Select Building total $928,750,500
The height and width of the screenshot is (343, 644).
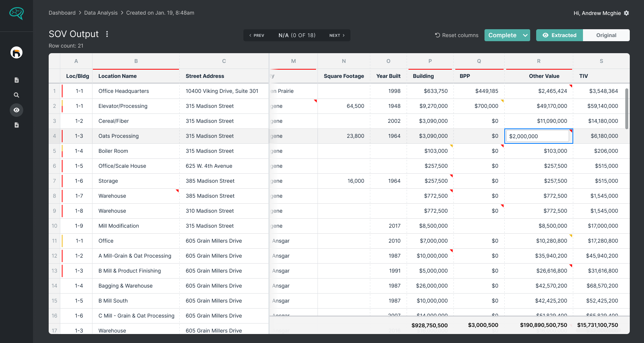(x=429, y=325)
